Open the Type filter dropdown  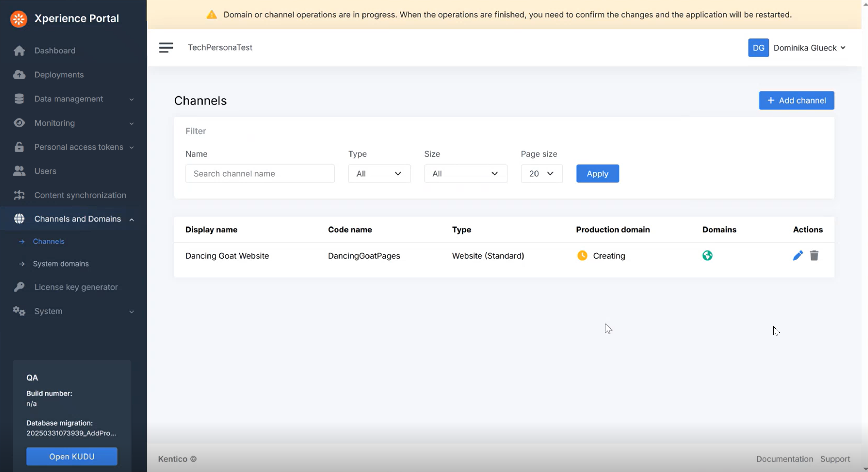pos(379,174)
